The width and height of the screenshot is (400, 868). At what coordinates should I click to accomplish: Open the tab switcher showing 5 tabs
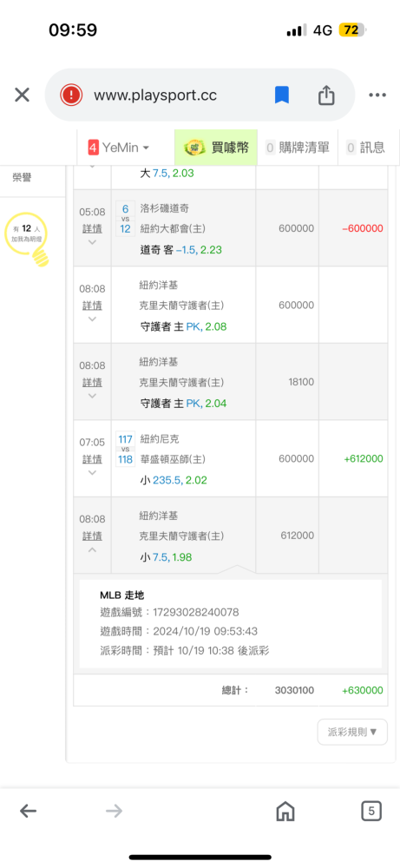pyautogui.click(x=371, y=812)
